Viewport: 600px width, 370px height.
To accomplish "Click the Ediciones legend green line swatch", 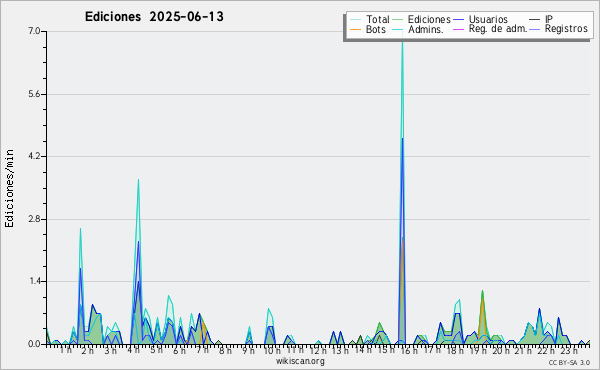I will click(398, 20).
